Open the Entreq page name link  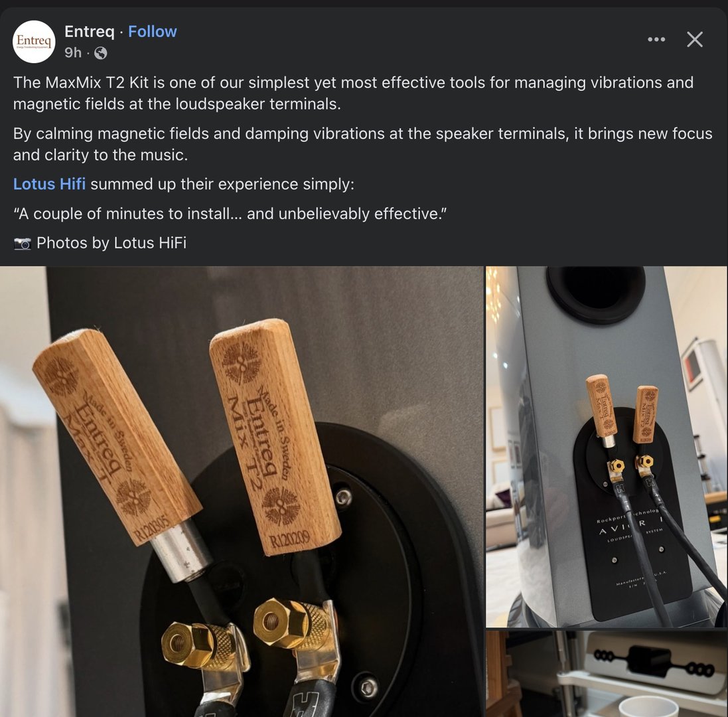[x=89, y=32]
